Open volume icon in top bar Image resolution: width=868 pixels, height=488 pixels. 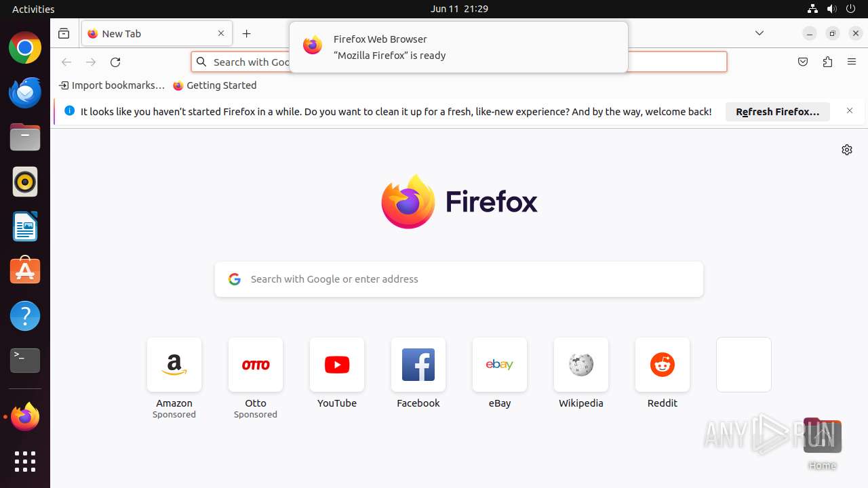tap(831, 9)
